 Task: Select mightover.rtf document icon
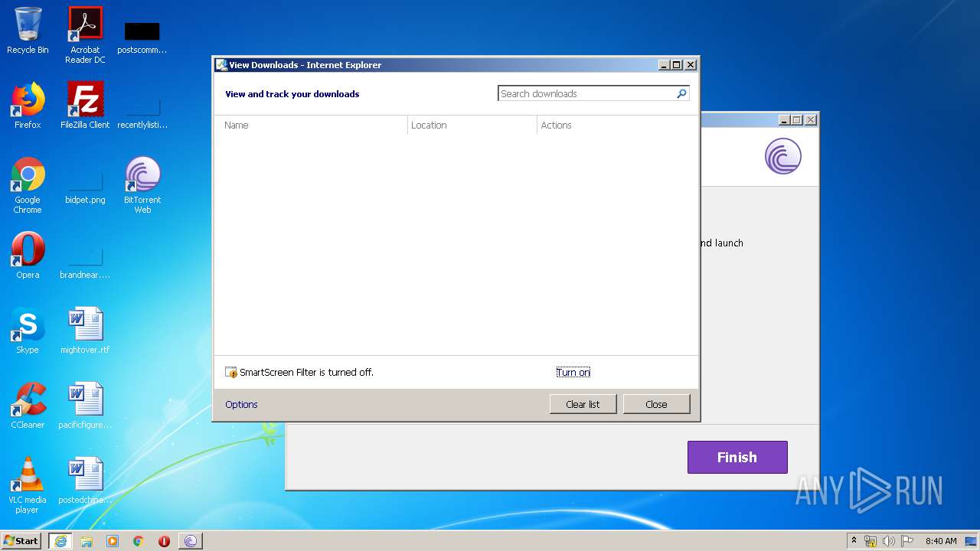[85, 331]
